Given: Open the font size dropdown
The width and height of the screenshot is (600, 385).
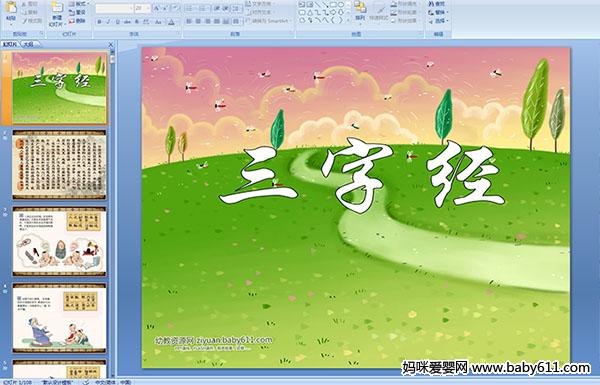Looking at the screenshot, I should coord(148,8).
